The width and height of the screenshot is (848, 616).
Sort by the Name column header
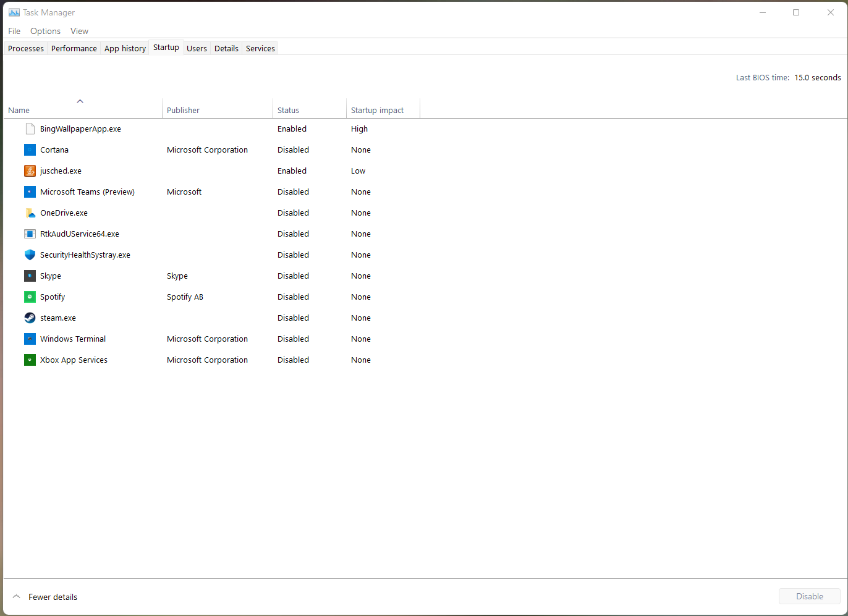pyautogui.click(x=19, y=110)
